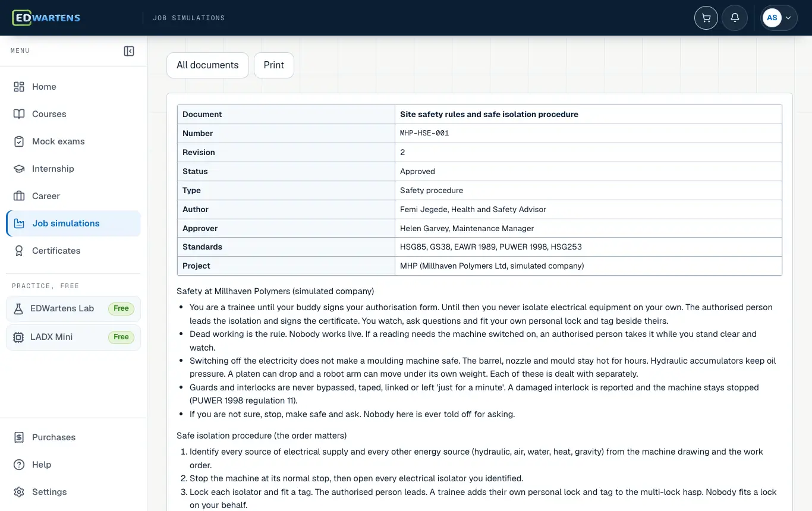Open Help page
Viewport: 812px width, 511px height.
coord(73,465)
